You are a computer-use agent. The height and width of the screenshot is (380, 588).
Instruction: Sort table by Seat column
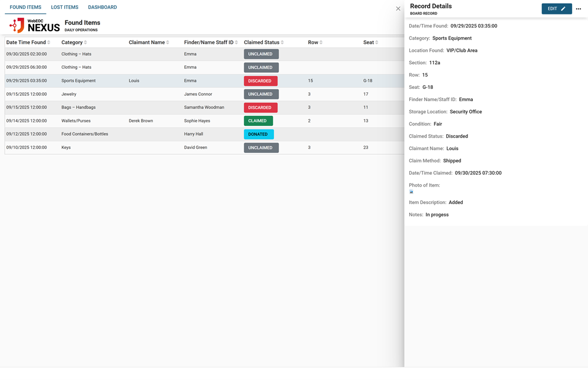[377, 42]
